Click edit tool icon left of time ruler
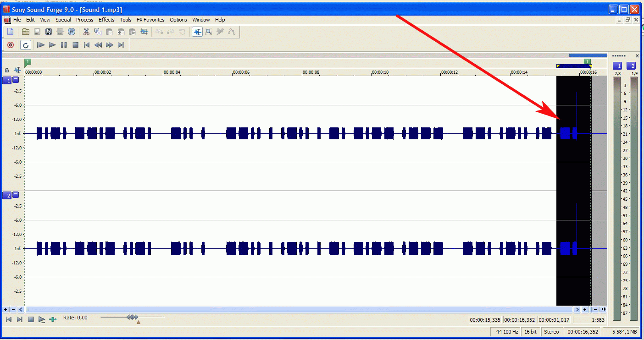 17,70
